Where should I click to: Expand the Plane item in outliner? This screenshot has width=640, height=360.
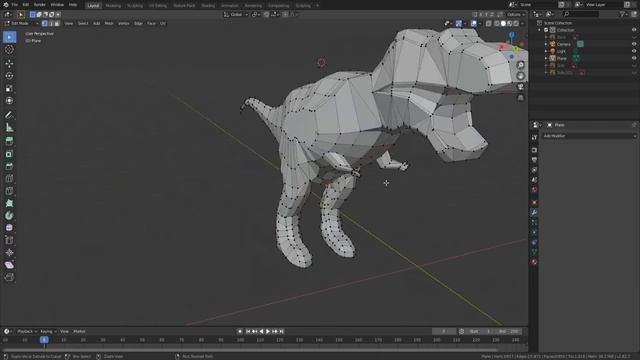point(546,58)
